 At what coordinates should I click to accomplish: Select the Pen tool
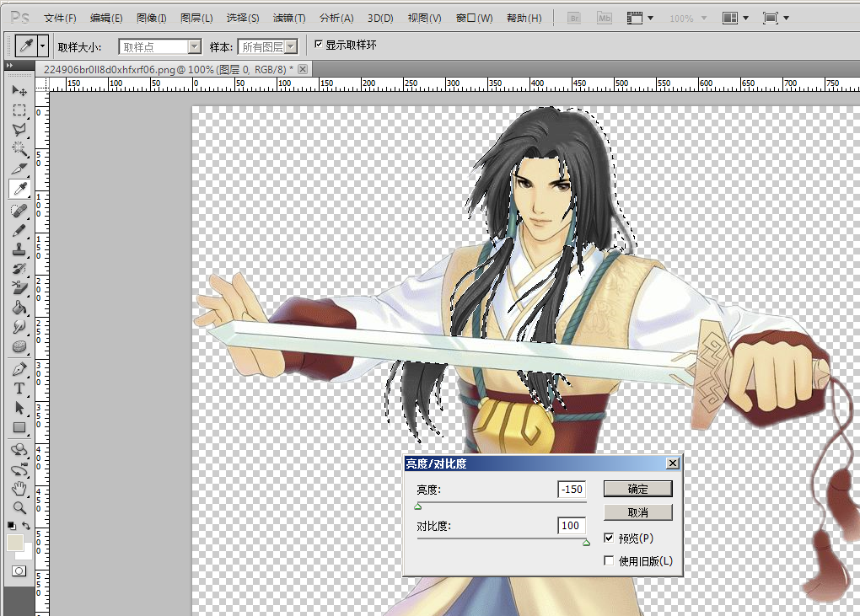19,369
